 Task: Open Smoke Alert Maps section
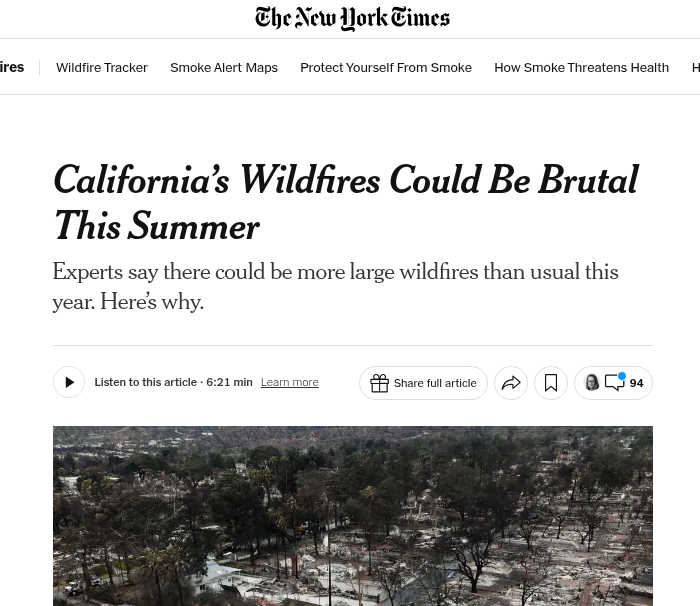click(224, 67)
